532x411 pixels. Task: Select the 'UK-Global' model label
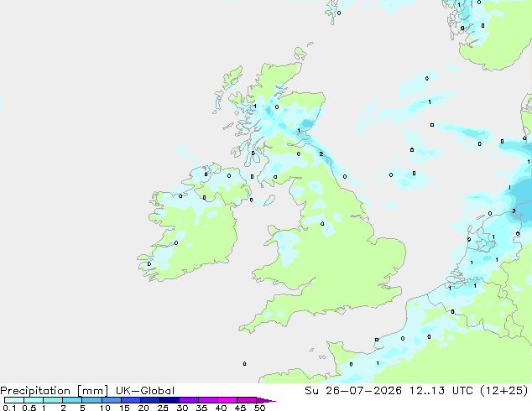click(x=145, y=391)
